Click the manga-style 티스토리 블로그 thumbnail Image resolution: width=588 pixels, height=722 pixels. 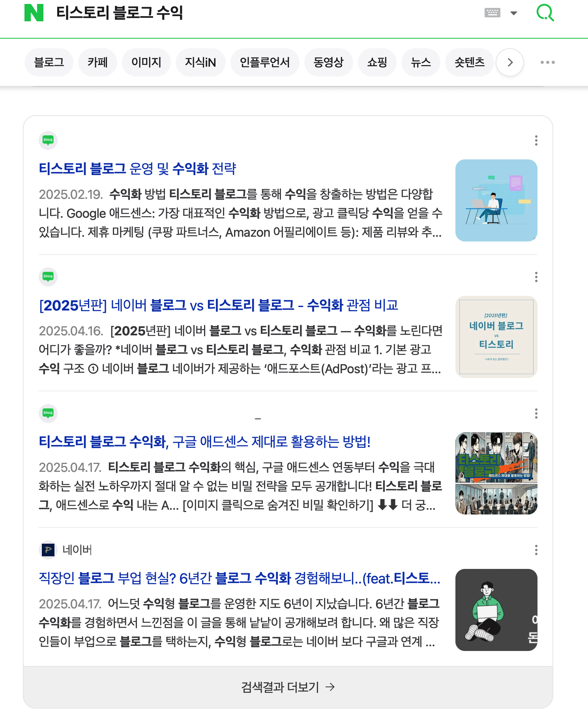[x=496, y=473]
